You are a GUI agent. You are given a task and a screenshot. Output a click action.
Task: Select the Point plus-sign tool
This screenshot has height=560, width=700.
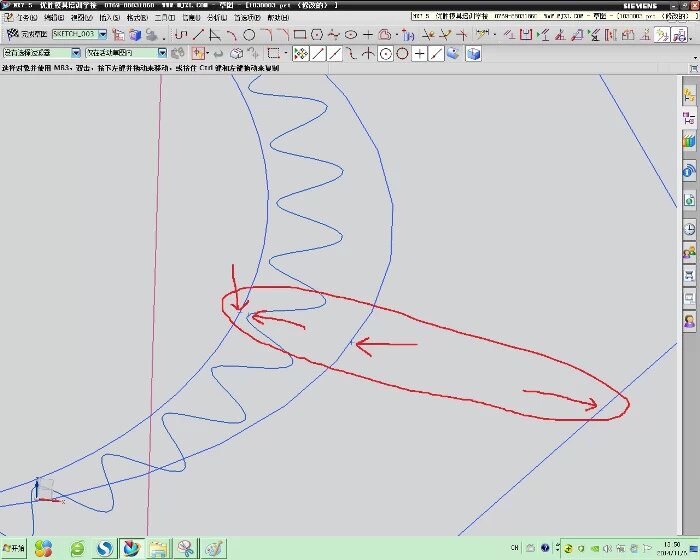click(368, 35)
